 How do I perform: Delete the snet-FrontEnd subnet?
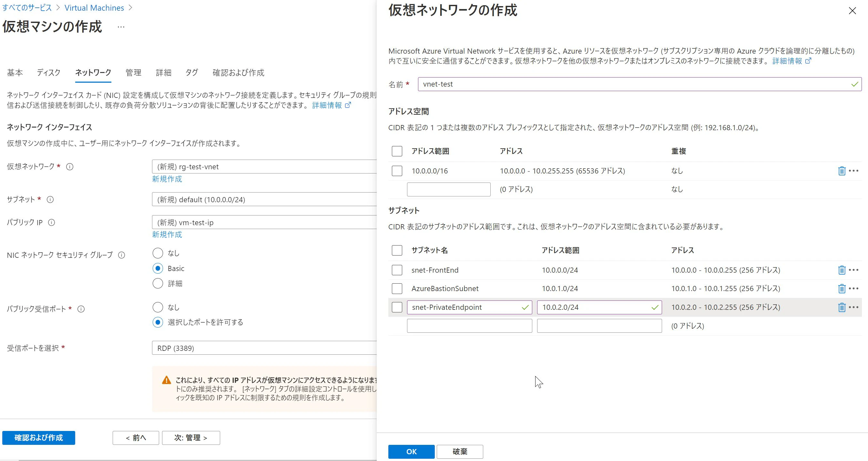(842, 270)
